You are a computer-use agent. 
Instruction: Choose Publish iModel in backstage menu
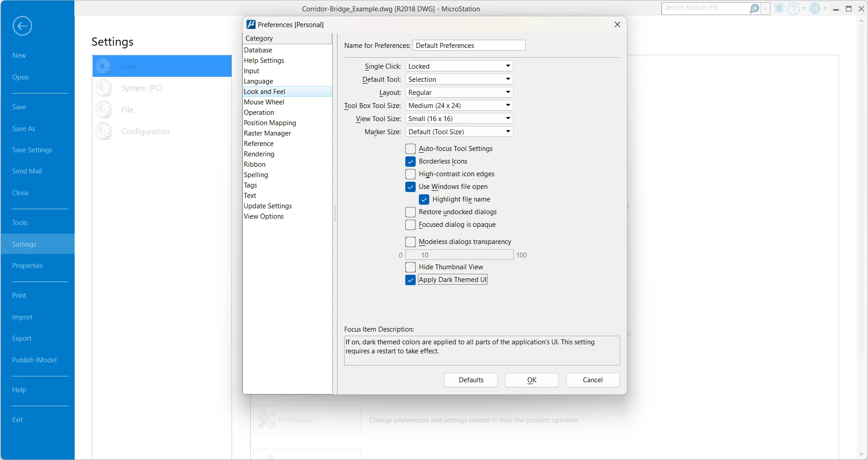pos(34,360)
